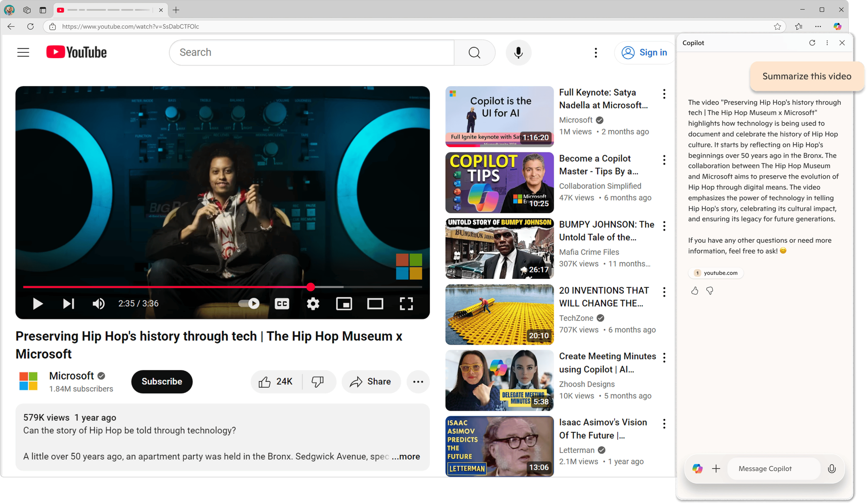Enter full screen mode
The height and width of the screenshot is (504, 867).
point(406,304)
